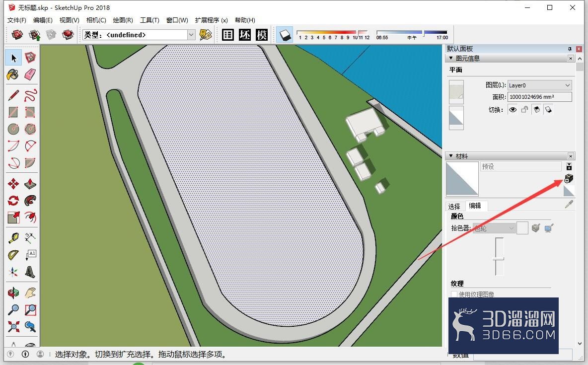The image size is (588, 365).
Task: Pick the Sample Paint eyedropper
Action: pos(569,205)
